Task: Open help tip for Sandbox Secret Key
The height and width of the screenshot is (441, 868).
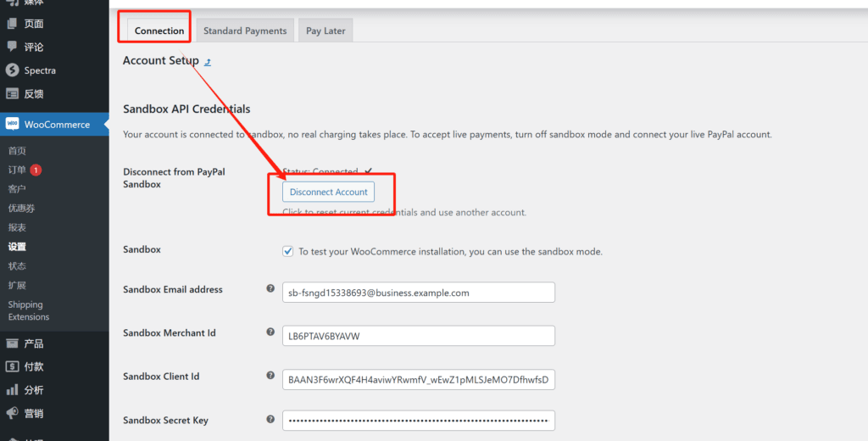Action: 270,419
